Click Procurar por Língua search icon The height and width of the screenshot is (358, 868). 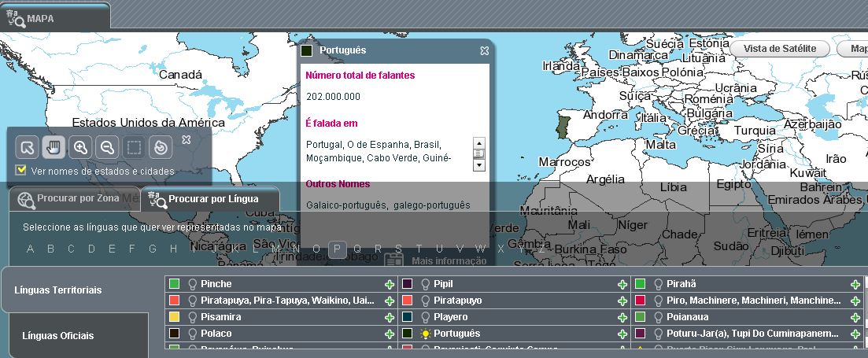click(x=157, y=200)
